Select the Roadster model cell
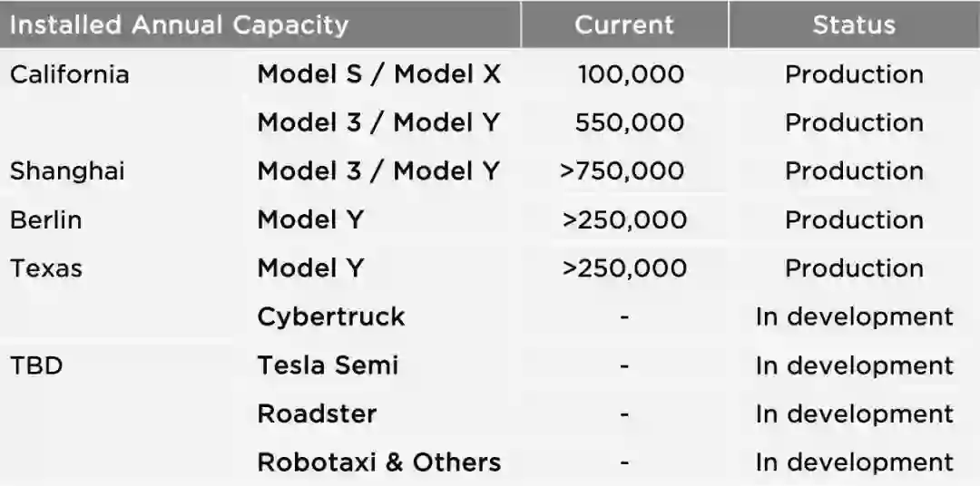Viewport: 980px width, 486px height. pos(317,414)
